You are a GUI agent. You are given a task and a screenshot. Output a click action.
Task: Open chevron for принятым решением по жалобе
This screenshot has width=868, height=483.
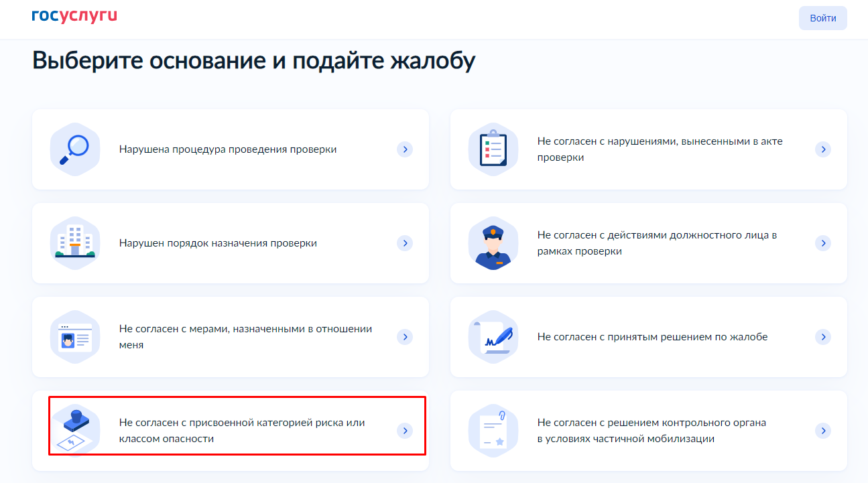pos(822,337)
